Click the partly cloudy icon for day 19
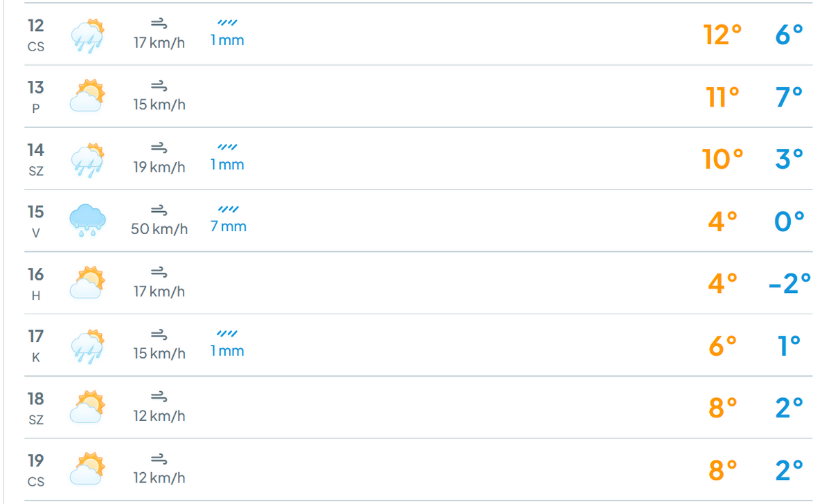 87,469
